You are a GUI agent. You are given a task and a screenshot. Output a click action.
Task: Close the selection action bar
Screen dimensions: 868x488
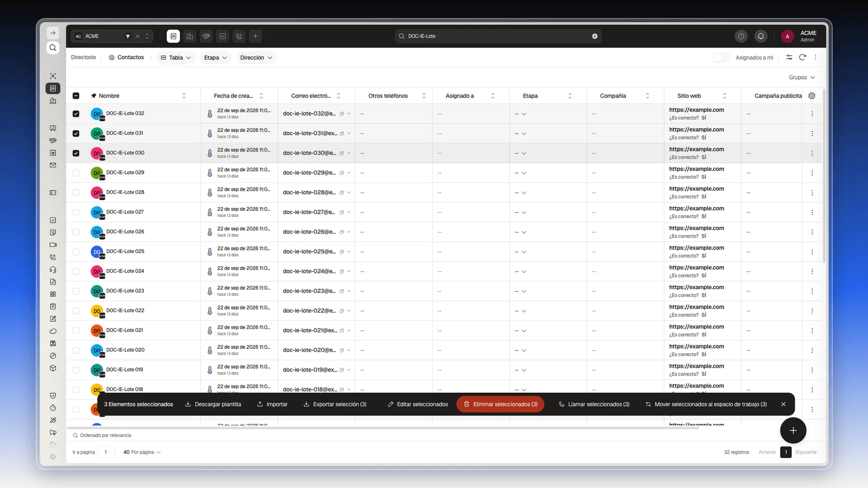pos(783,404)
